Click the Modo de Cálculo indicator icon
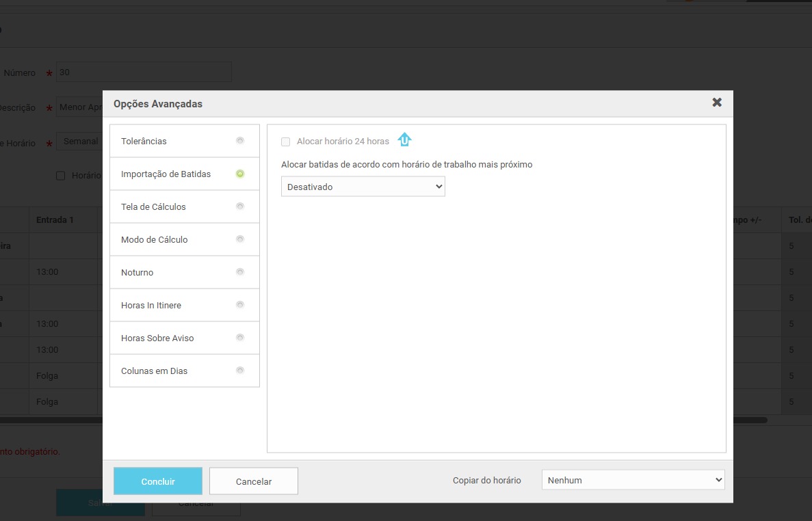Image resolution: width=812 pixels, height=521 pixels. click(x=239, y=239)
